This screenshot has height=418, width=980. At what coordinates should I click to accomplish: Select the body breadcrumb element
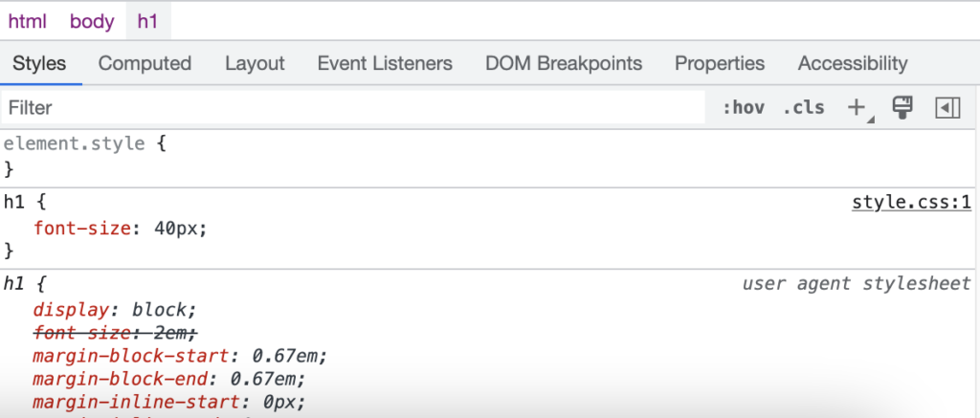92,21
